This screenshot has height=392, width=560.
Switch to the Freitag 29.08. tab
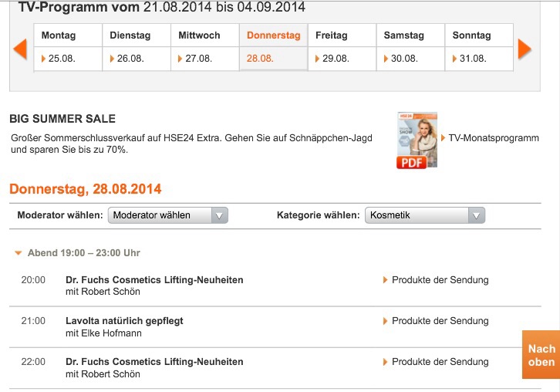click(x=342, y=47)
